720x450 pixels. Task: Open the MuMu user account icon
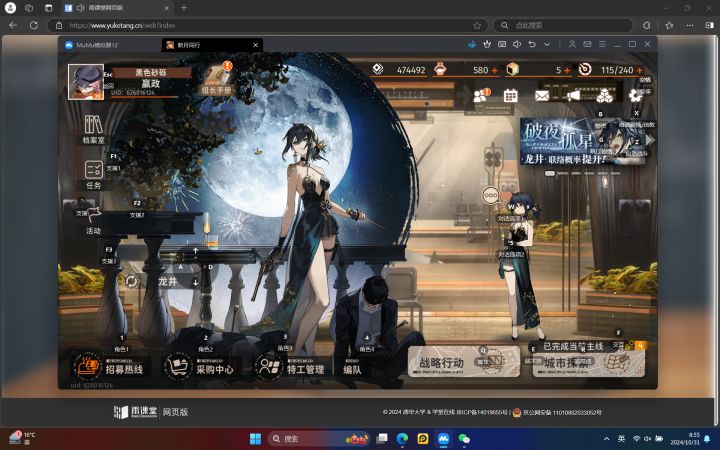click(x=572, y=44)
